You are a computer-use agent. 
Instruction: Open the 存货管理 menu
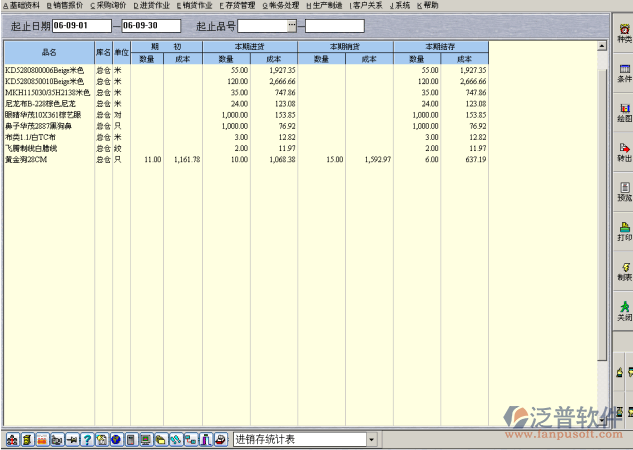pos(239,5)
